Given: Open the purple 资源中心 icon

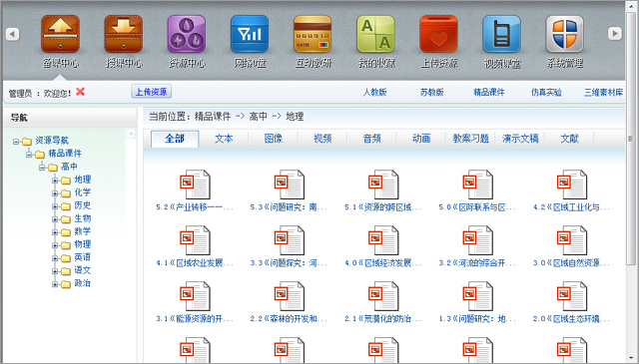Looking at the screenshot, I should click(x=187, y=34).
